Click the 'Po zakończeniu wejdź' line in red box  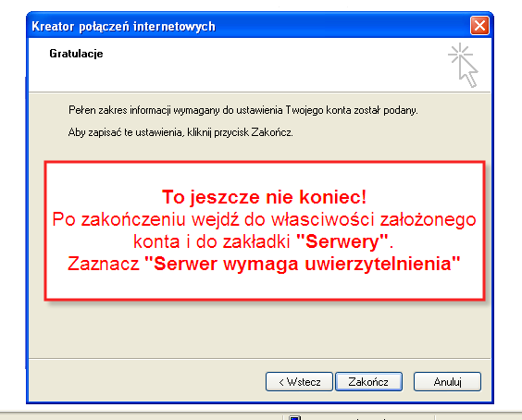coord(265,219)
